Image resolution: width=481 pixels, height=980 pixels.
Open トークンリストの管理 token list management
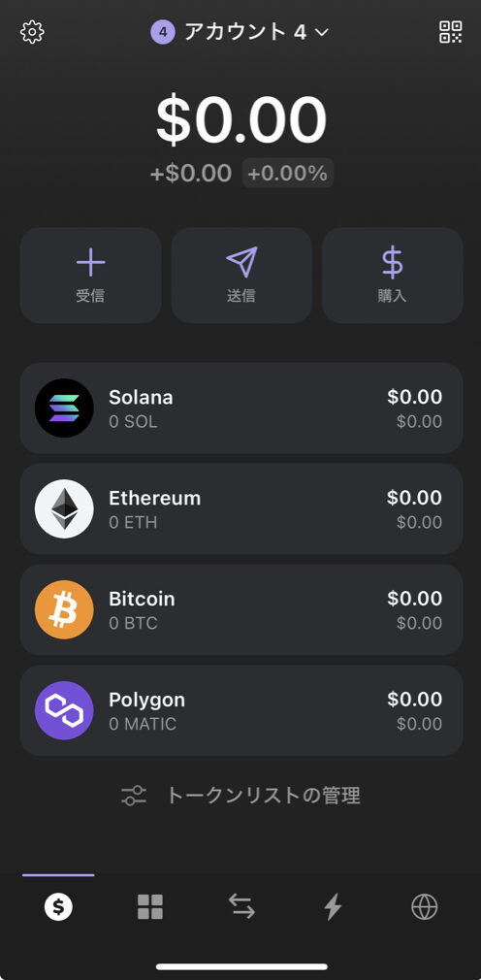[241, 796]
